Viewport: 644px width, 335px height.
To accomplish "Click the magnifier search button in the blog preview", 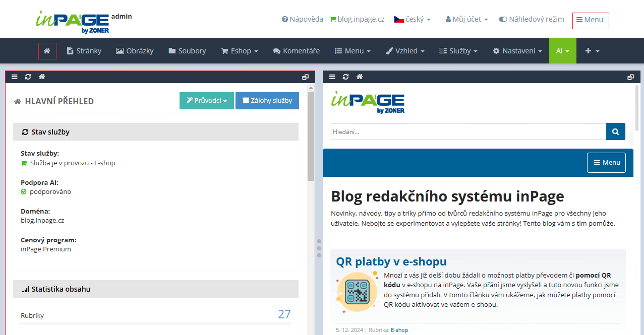I will (x=615, y=131).
